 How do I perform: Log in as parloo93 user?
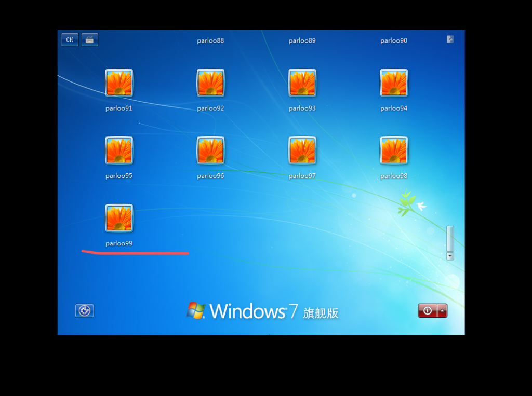pos(302,83)
